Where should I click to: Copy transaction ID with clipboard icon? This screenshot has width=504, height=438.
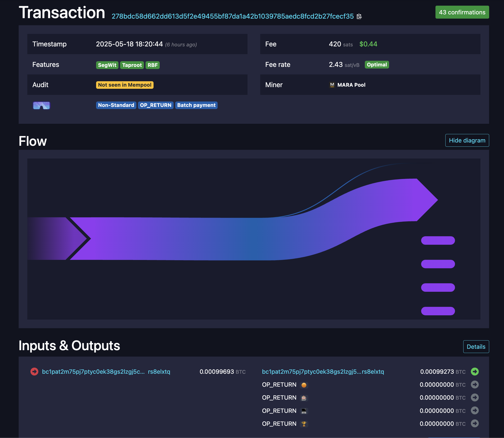pos(359,16)
